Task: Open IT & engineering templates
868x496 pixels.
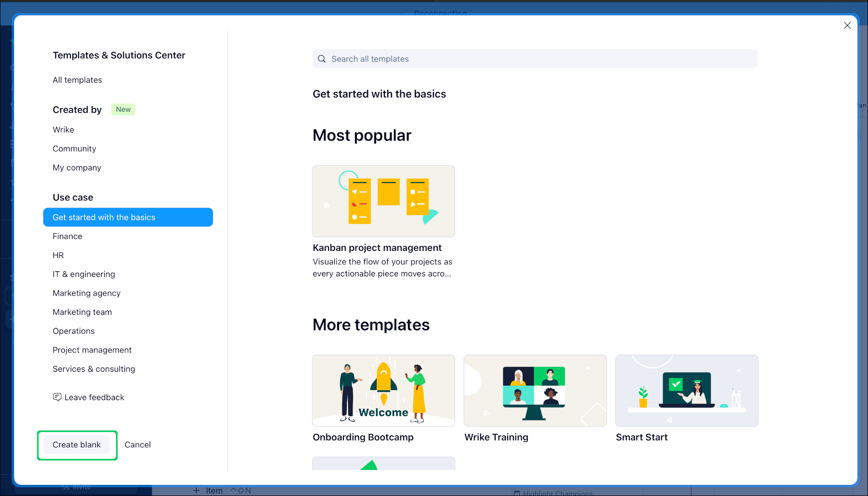Action: click(x=84, y=274)
